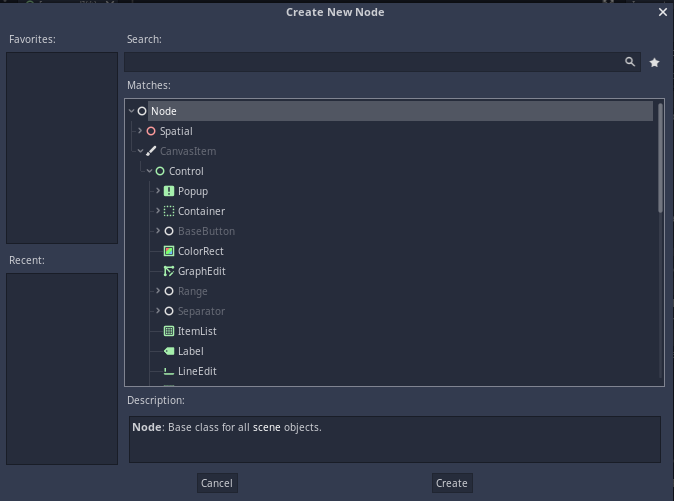
Task: Click the ItemList grid icon
Action: click(x=169, y=331)
